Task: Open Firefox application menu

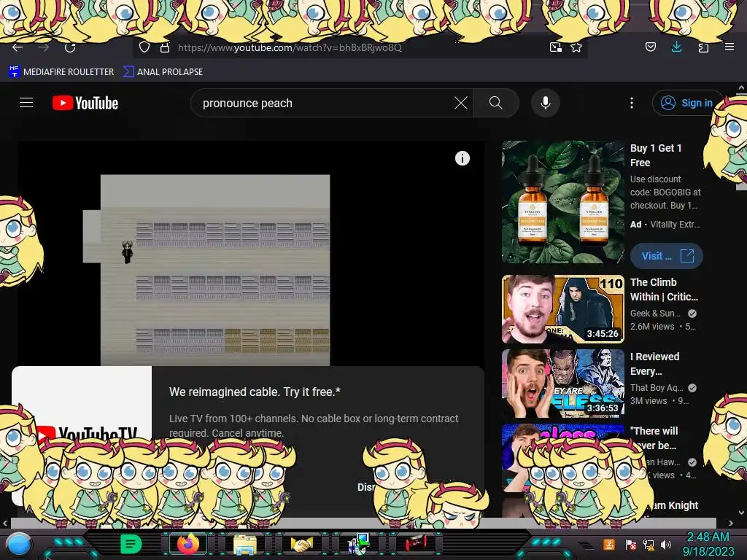Action: [729, 47]
